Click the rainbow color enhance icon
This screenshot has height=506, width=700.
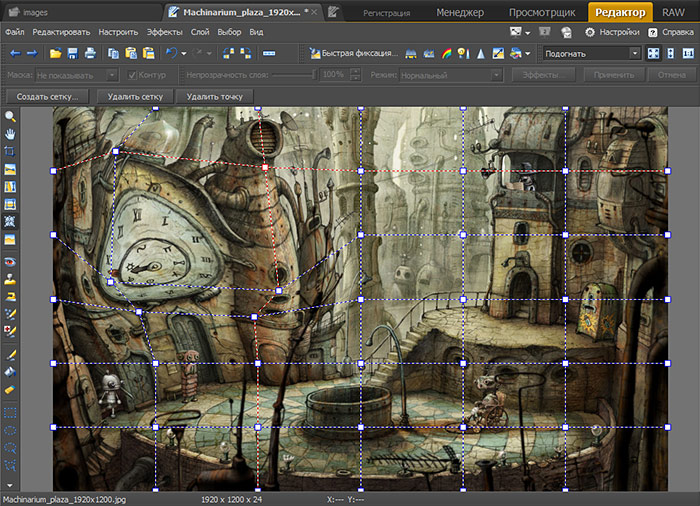[446, 54]
